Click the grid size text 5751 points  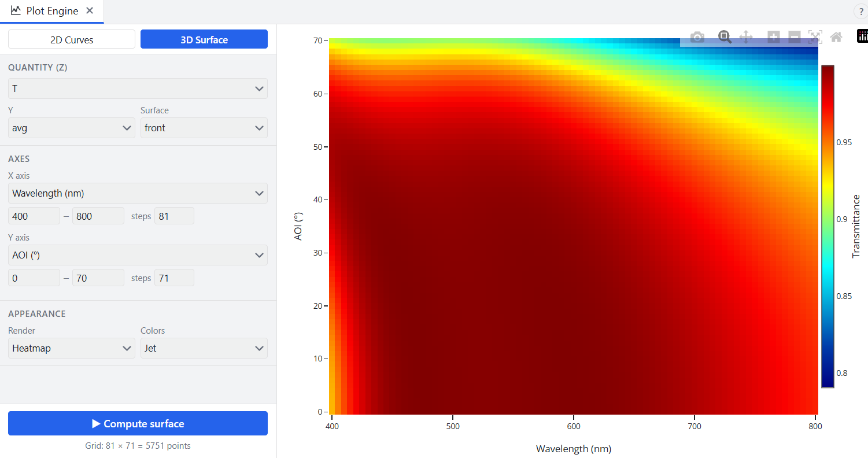[138, 446]
